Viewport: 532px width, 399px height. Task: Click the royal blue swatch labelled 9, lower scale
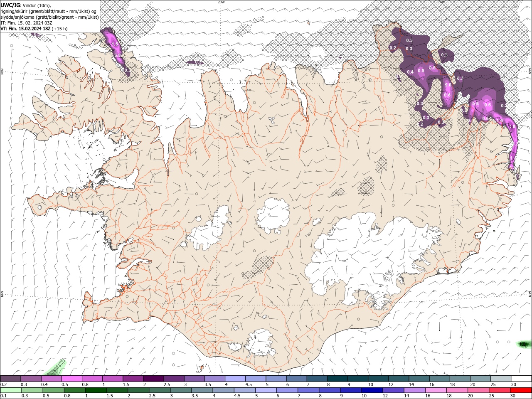(x=350, y=390)
